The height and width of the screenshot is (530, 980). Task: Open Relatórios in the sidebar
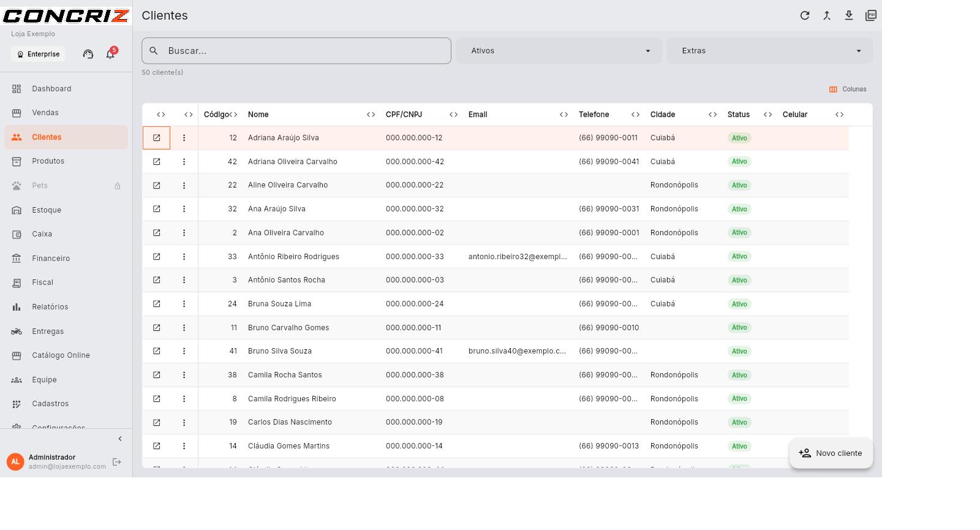(x=66, y=307)
